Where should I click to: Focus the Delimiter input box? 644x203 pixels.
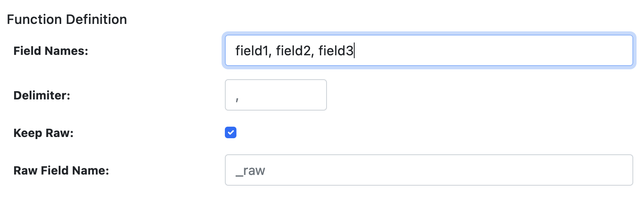[276, 95]
